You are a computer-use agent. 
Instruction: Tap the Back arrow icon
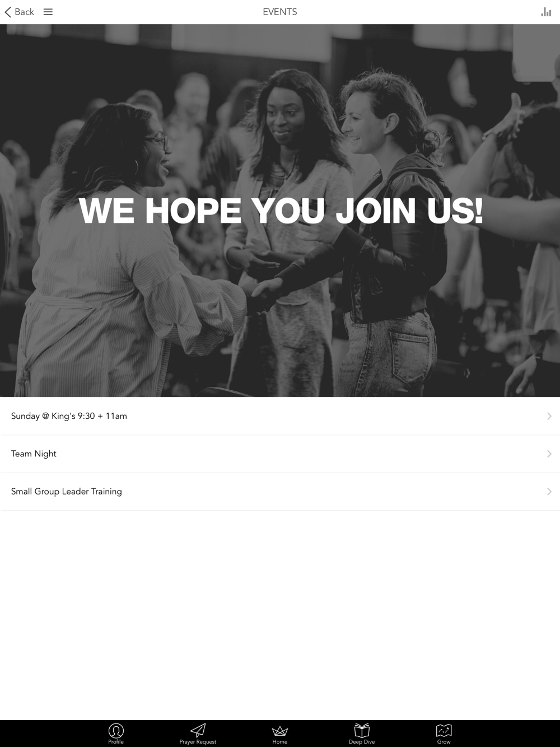click(8, 12)
